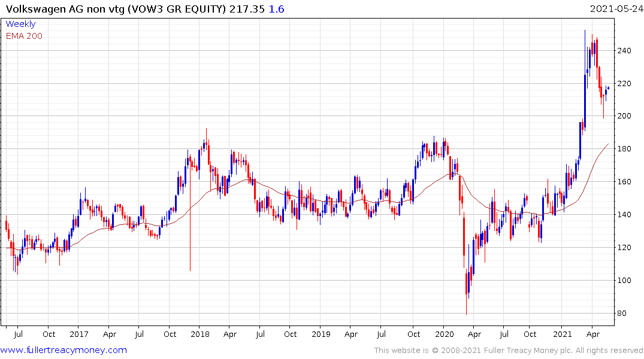Click the latest weekly candle near 217
Image resolution: width=644 pixels, height=359 pixels.
point(608,88)
